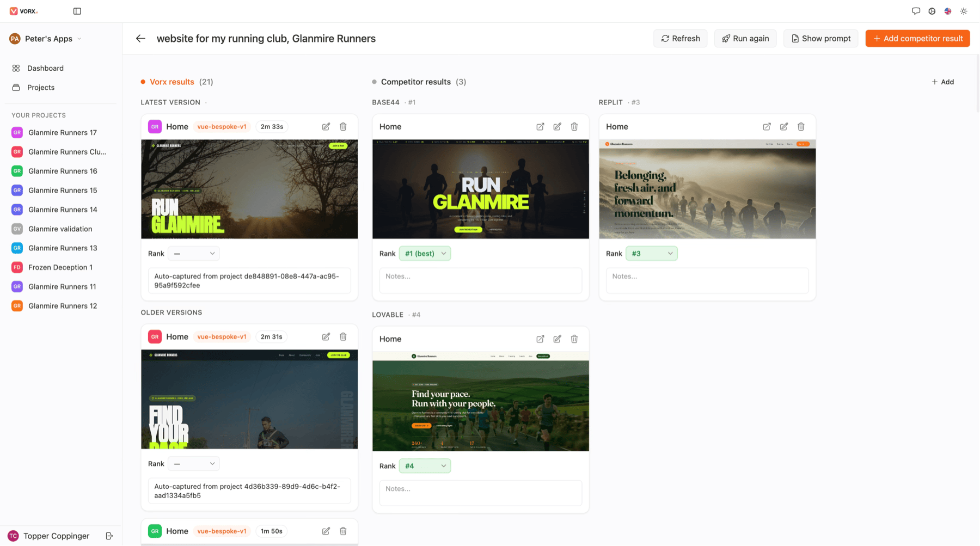Open the Base44 Run Glanmire thumbnail
This screenshot has width=980, height=546.
pyautogui.click(x=480, y=189)
